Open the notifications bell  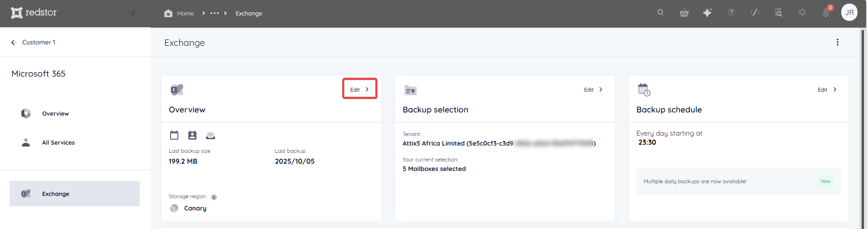(x=826, y=12)
